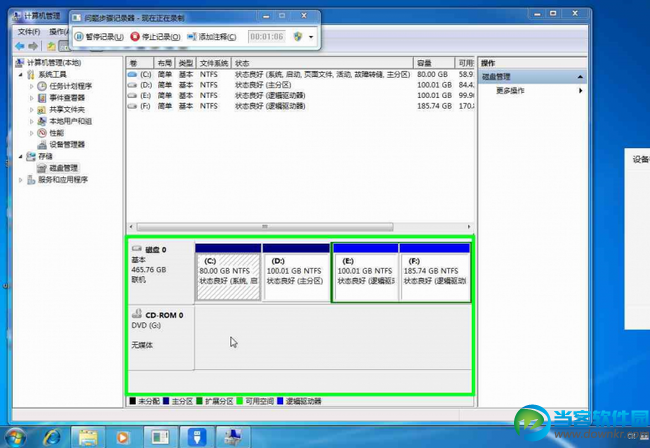Select the (D:) 100.01 GB partition block
This screenshot has height=448, width=650.
point(296,272)
